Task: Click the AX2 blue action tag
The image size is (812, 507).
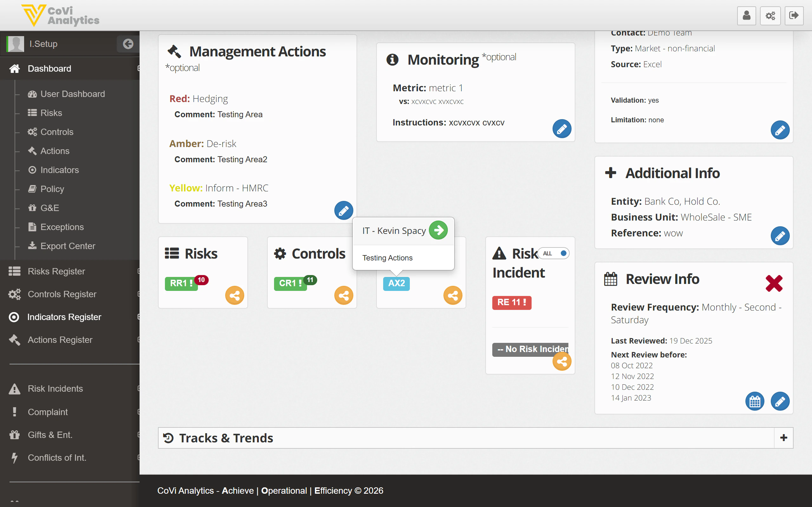Action: coord(396,283)
